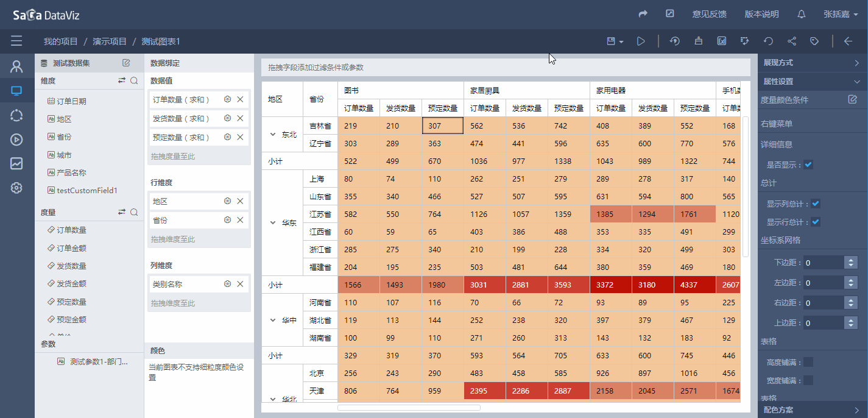Click the 右边距 input field
The height and width of the screenshot is (418, 868).
(x=824, y=303)
